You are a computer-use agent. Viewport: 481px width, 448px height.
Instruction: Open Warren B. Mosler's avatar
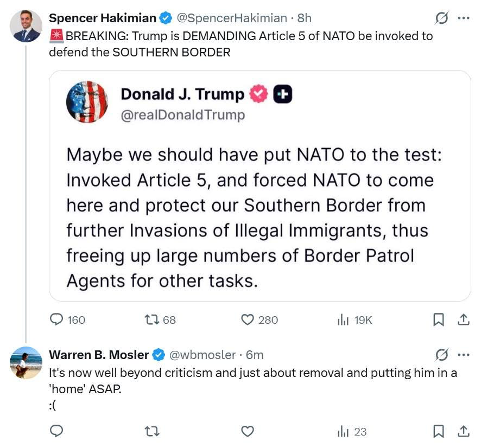click(26, 362)
